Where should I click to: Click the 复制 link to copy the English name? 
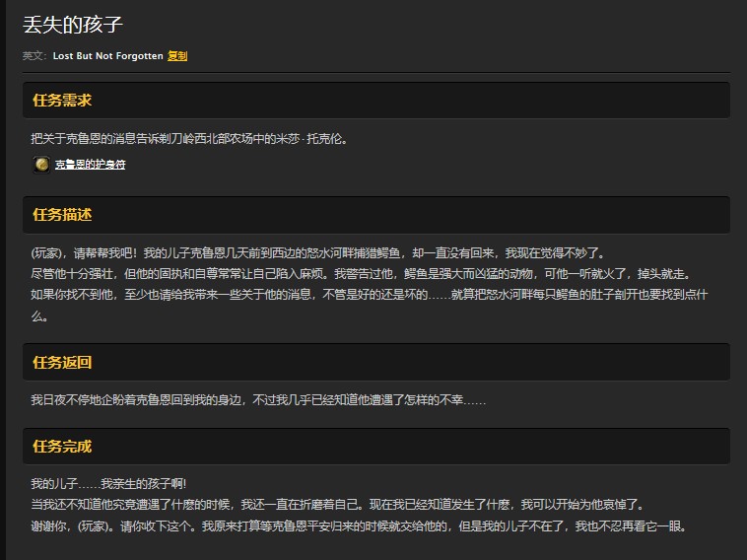pyautogui.click(x=177, y=56)
